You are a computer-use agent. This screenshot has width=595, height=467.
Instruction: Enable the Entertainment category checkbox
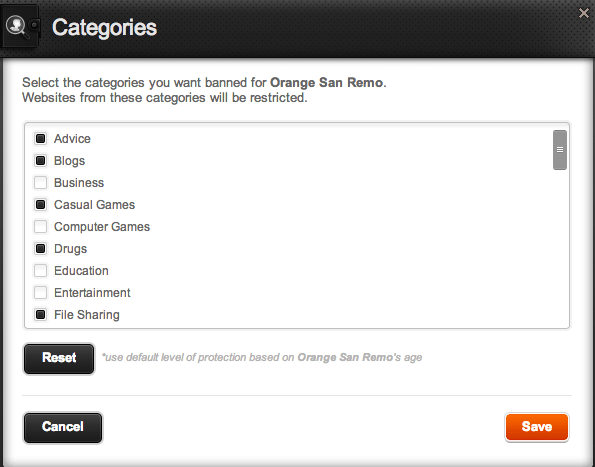(41, 292)
